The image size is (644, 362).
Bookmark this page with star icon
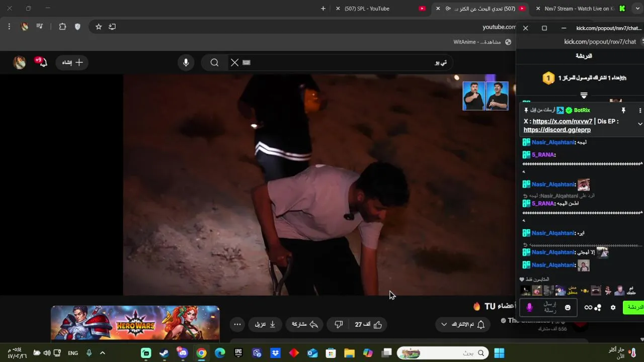coord(99,27)
